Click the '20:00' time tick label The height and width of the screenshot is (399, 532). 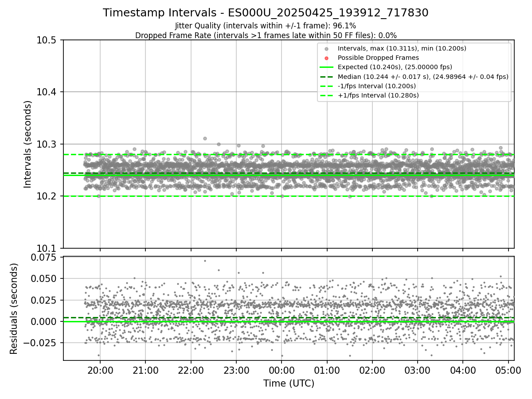(100, 370)
